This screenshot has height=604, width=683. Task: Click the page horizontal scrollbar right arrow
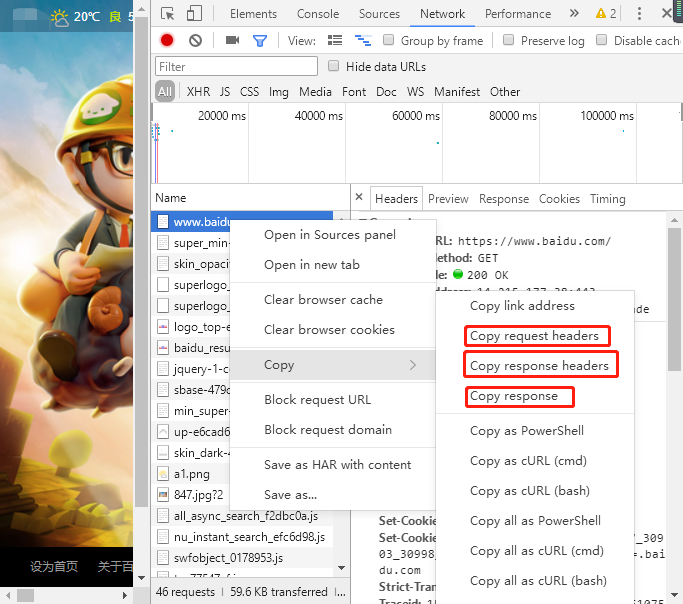pos(125,595)
